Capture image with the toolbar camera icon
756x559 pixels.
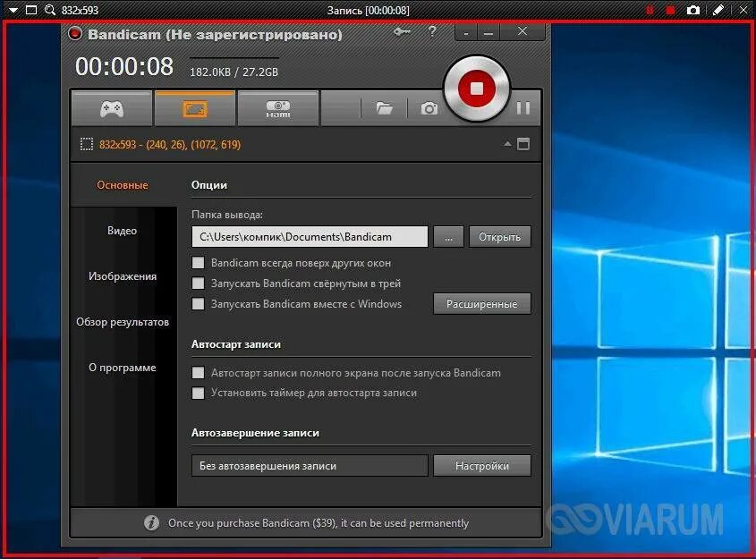(x=429, y=108)
